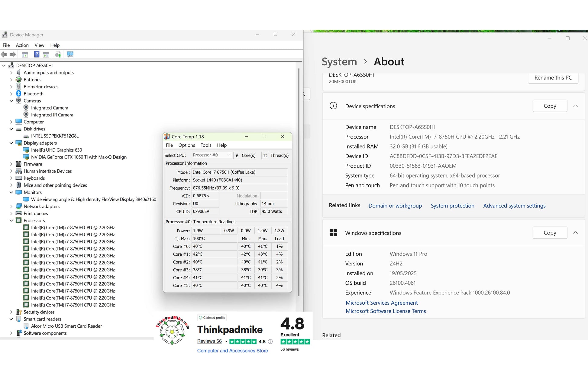Open Microsoft Software License Terms link
Image resolution: width=588 pixels, height=370 pixels.
[x=386, y=311]
